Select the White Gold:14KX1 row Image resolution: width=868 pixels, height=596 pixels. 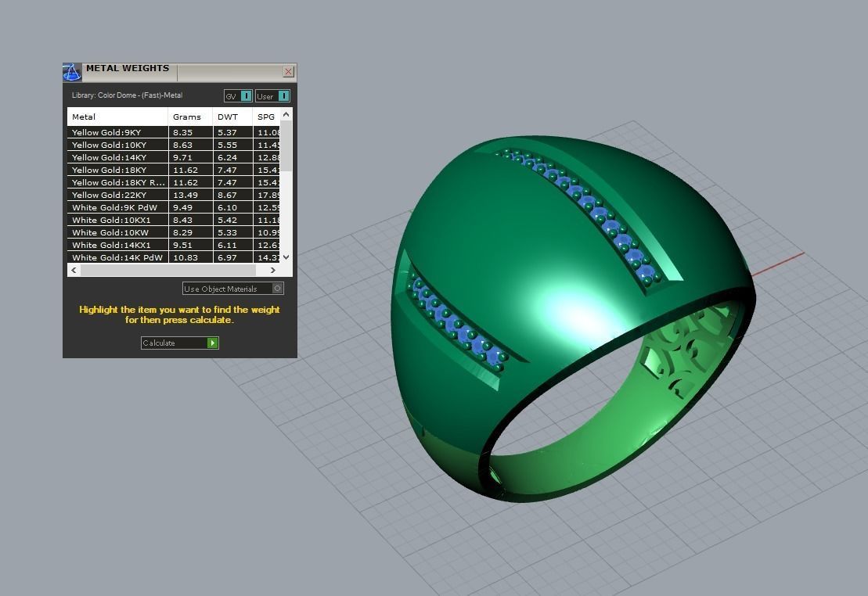(x=173, y=245)
